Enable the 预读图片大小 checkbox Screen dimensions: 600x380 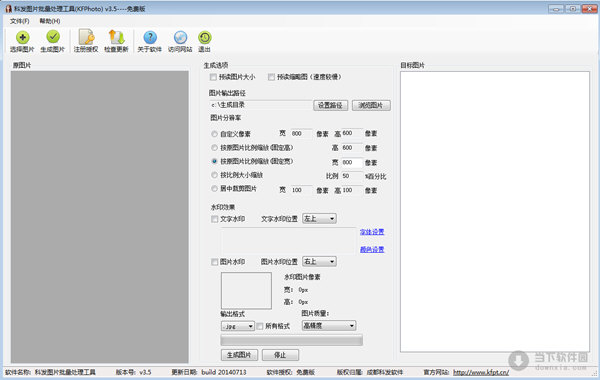point(213,77)
